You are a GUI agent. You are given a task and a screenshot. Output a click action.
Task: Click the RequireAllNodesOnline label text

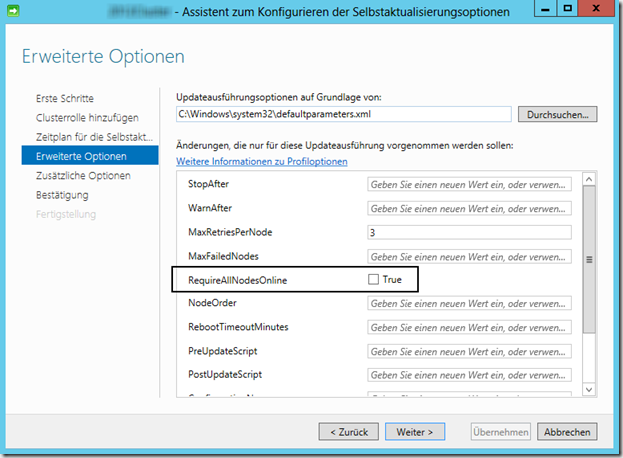[238, 280]
